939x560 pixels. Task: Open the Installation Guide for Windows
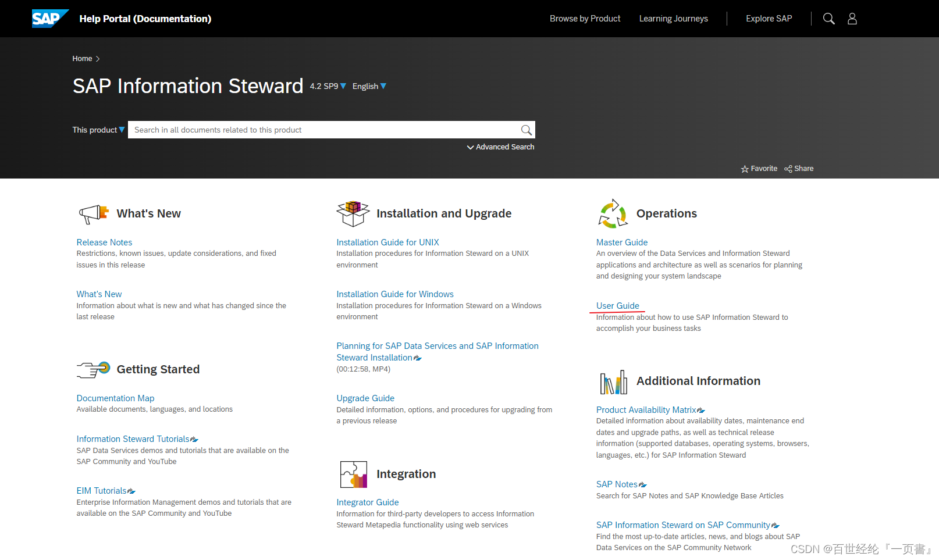[395, 294]
